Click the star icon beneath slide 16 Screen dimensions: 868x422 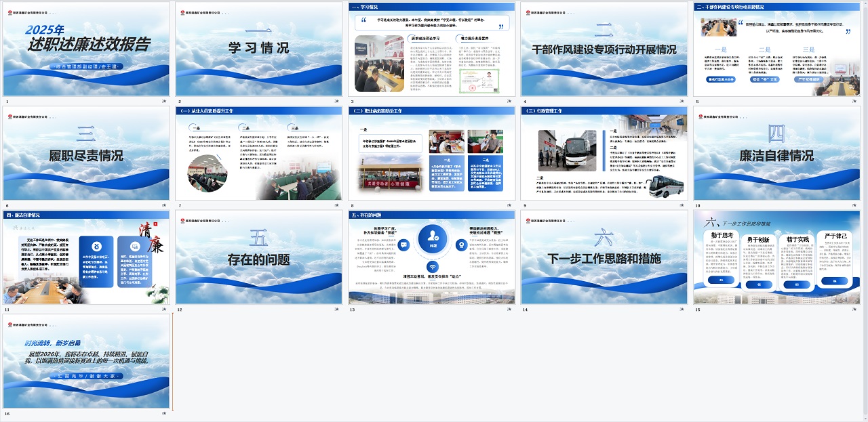(x=164, y=413)
